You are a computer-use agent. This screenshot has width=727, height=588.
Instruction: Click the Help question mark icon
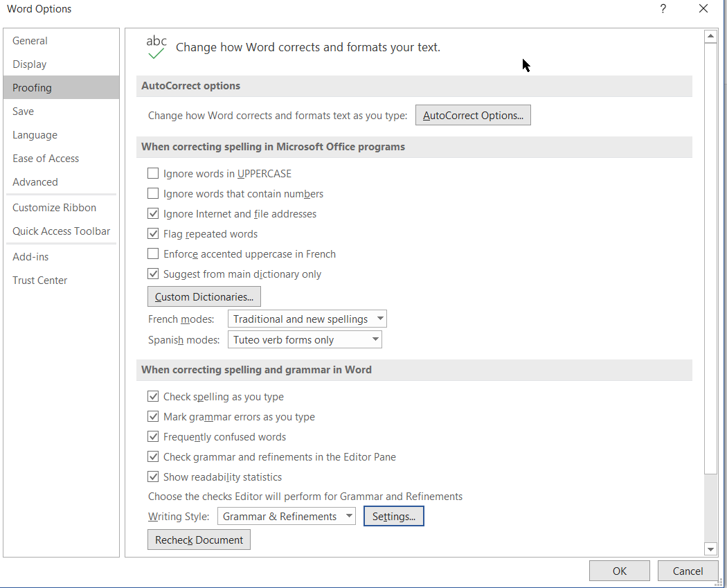pos(663,9)
